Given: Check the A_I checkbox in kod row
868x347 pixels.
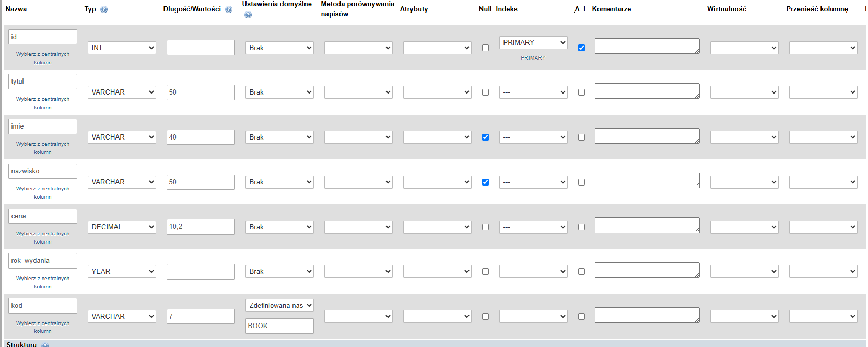Looking at the screenshot, I should click(x=581, y=316).
